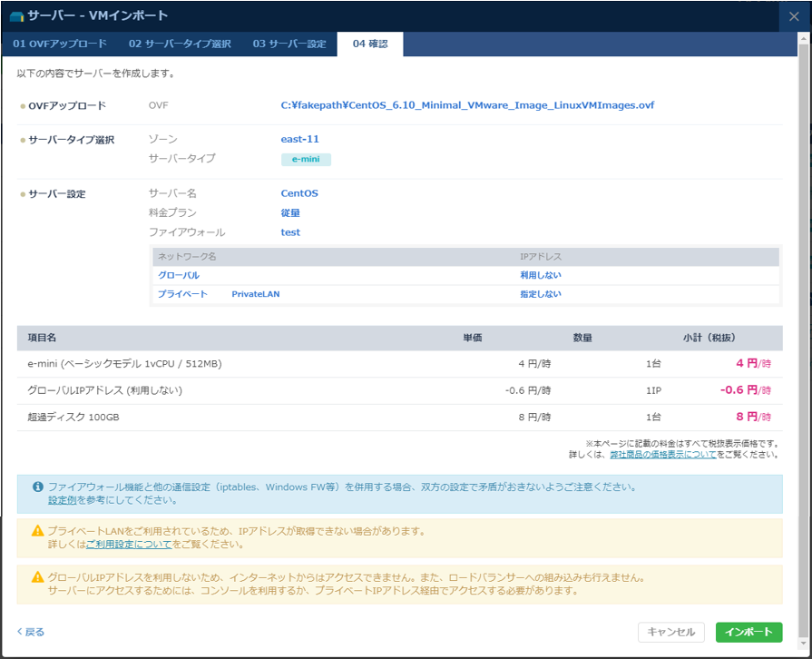Open the 設定例 link
This screenshot has height=659, width=812.
pyautogui.click(x=64, y=500)
